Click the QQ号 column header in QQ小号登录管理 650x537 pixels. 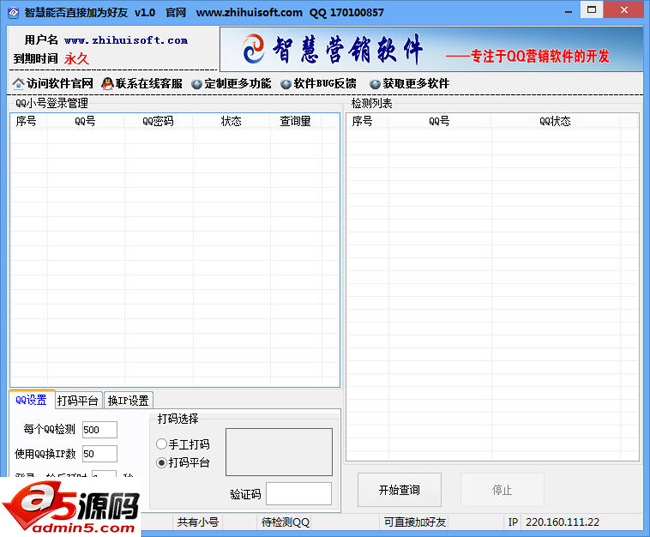85,121
